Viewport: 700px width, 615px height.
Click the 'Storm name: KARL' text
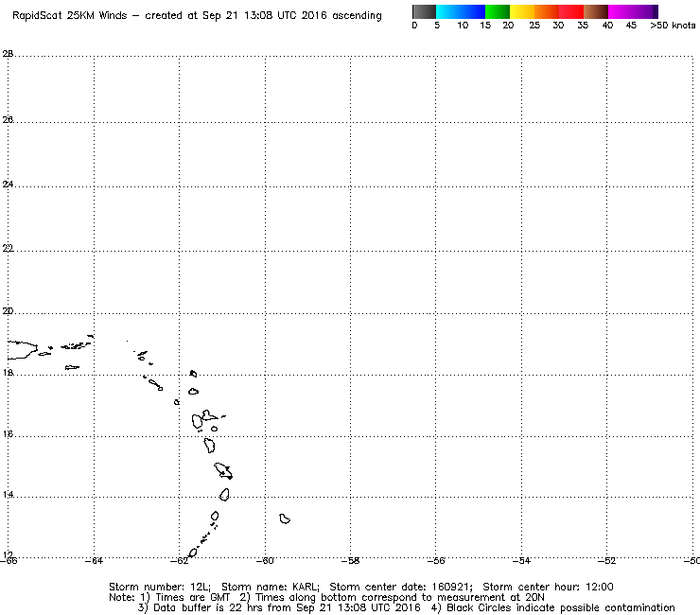coord(271,587)
